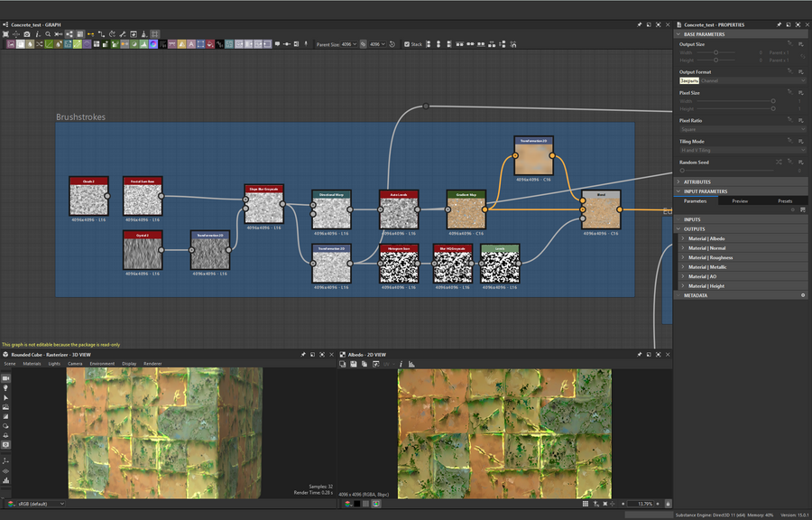This screenshot has height=520, width=812.
Task: Switch to the Presets tab
Action: click(x=785, y=200)
